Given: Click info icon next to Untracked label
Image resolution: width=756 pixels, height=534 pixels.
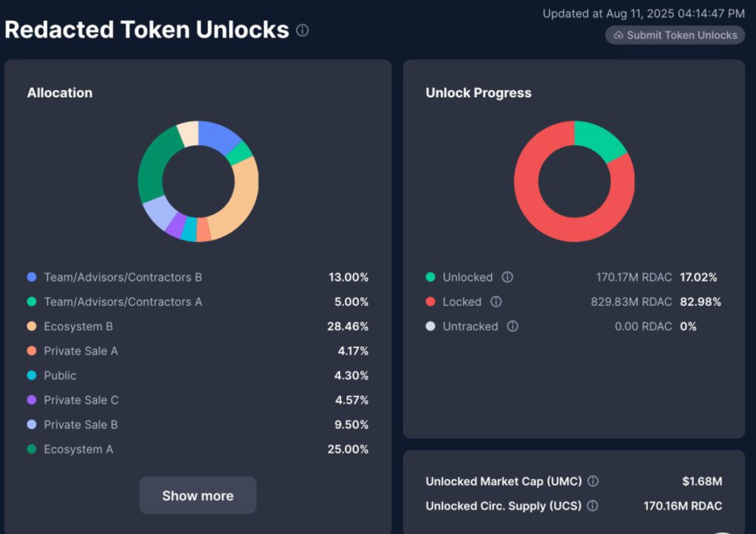Looking at the screenshot, I should 512,326.
